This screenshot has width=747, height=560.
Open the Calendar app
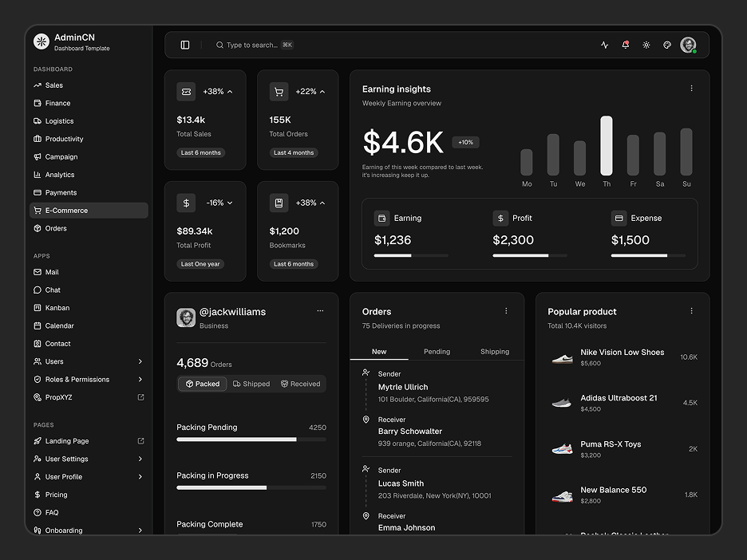[89, 325]
